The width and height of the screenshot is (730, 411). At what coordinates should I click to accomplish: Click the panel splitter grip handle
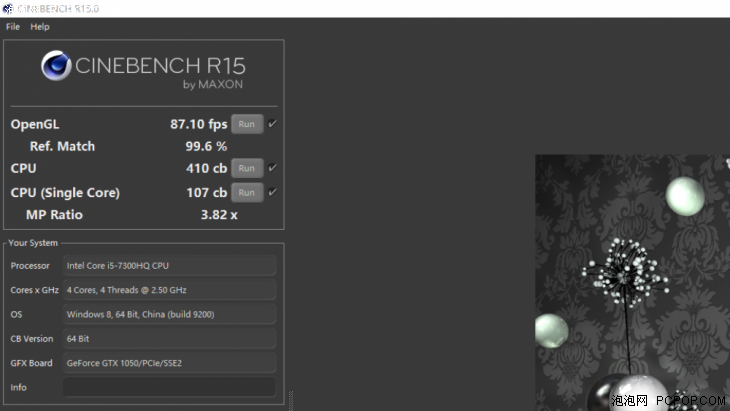coord(291,401)
